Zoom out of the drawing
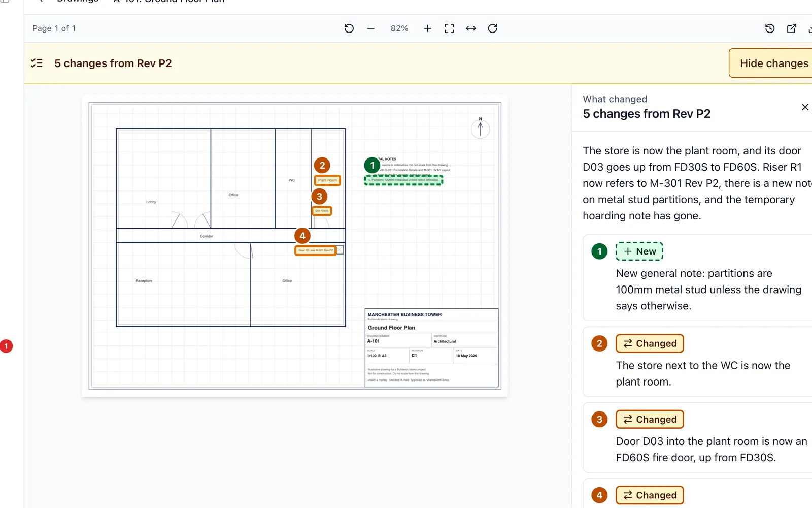 point(371,28)
